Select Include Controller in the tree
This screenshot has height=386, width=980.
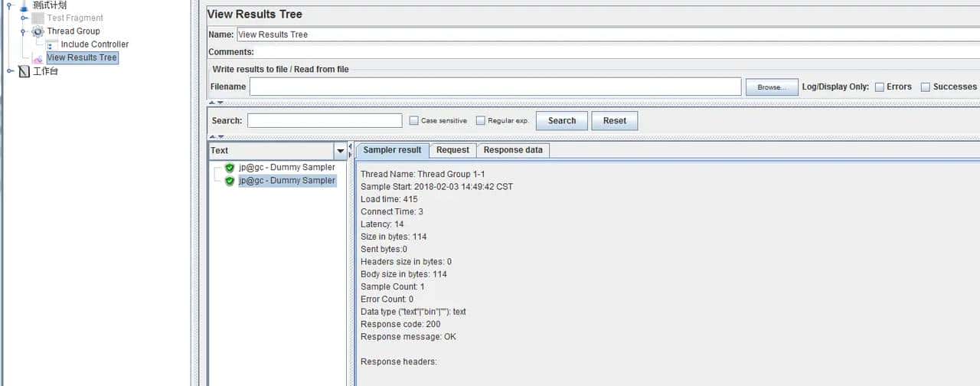tap(95, 44)
